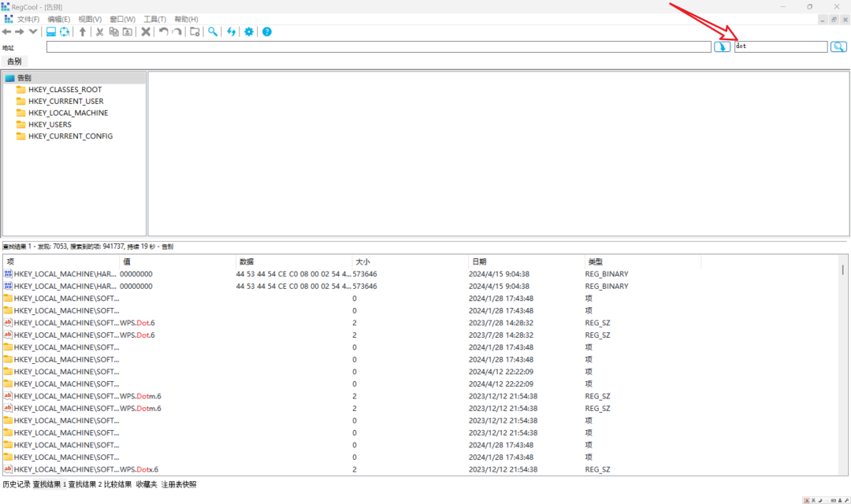The image size is (851, 504).
Task: Open the 工具(T) menu
Action: coord(154,19)
